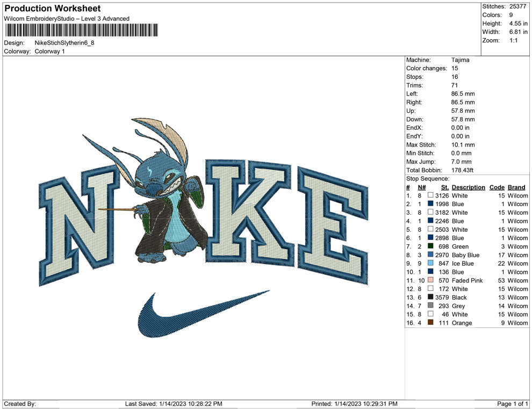Click stitch count 3126 in row 1
The height and width of the screenshot is (409, 532).
(442, 195)
